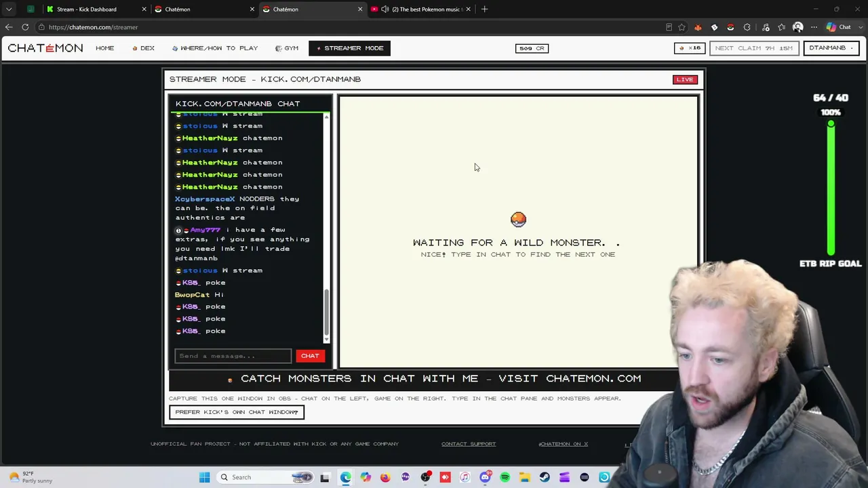Click the red LIVE indicator badge

pos(685,79)
